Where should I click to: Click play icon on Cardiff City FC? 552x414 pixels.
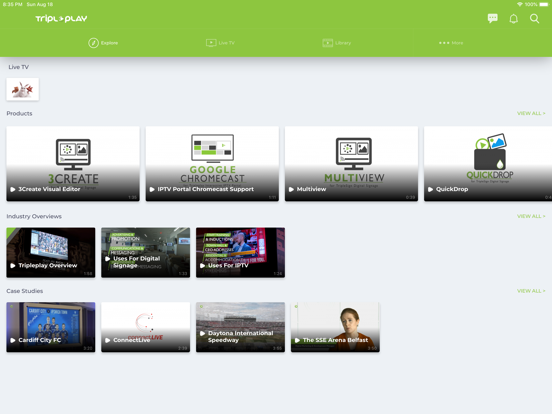click(13, 340)
